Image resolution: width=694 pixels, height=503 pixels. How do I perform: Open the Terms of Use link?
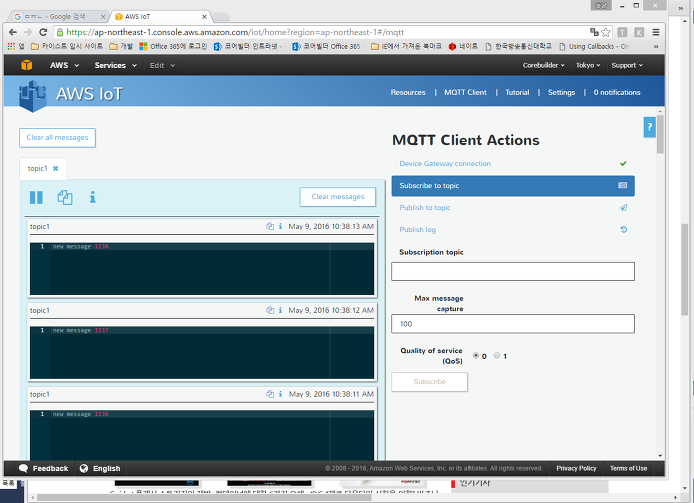[x=628, y=468]
